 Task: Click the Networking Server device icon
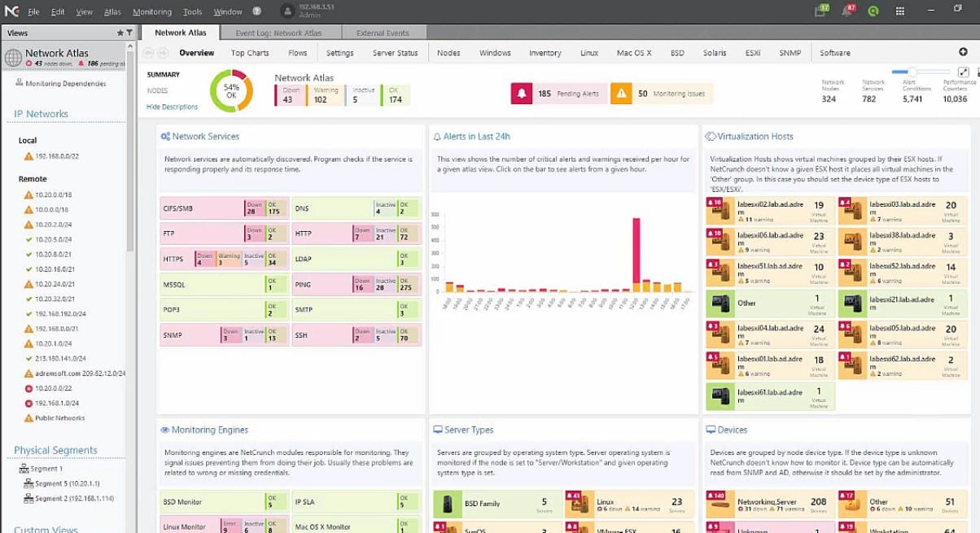pyautogui.click(x=720, y=503)
